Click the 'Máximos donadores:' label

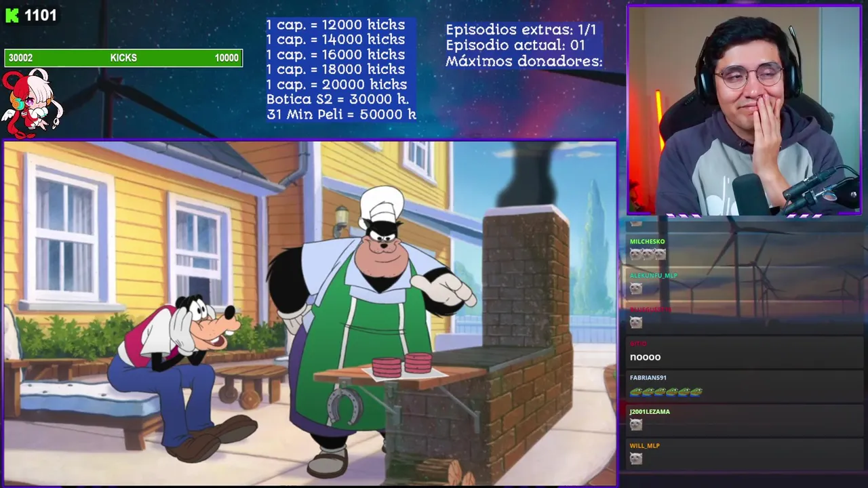[x=524, y=62]
